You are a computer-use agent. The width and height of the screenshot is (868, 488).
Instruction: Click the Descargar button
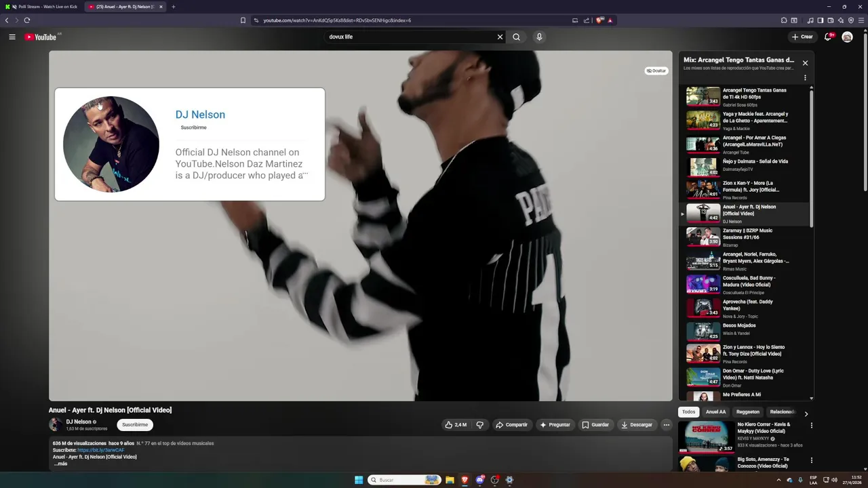(636, 425)
